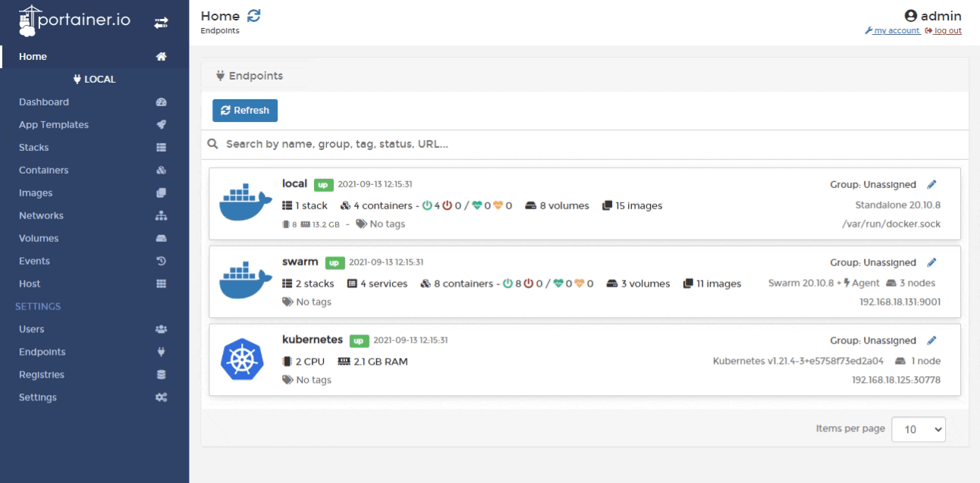980x483 pixels.
Task: Open Dashboard in the sidebar menu
Action: coord(44,102)
